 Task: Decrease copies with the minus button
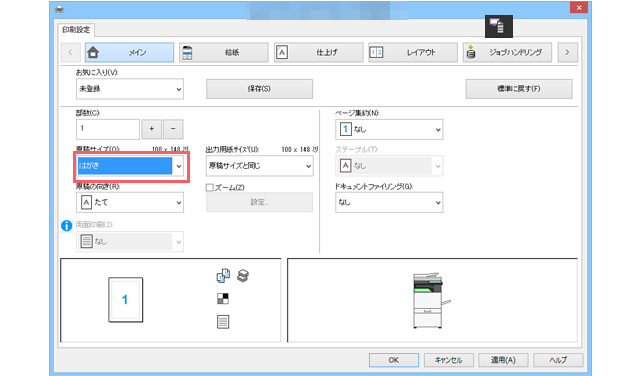[173, 129]
